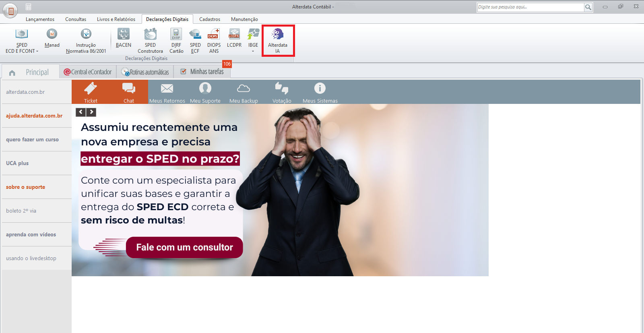Show next banner slide
The width and height of the screenshot is (644, 333).
[x=91, y=112]
